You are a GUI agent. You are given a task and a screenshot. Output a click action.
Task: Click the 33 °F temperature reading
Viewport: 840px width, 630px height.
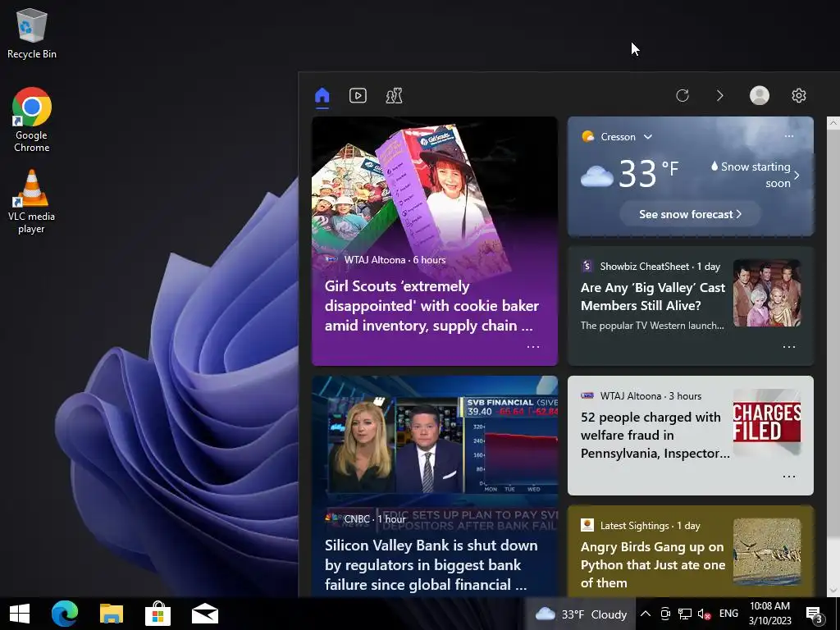649,173
